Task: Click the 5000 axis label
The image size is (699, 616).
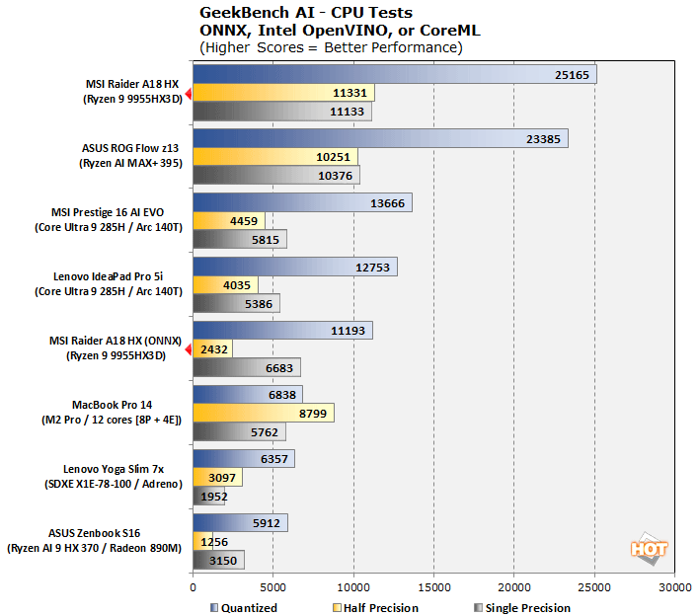Action: [272, 587]
